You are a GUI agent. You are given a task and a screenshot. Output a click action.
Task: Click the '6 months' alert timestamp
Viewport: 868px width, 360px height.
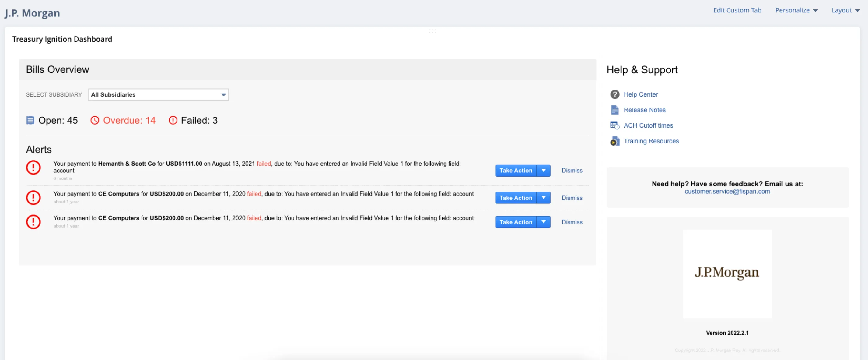coord(63,178)
